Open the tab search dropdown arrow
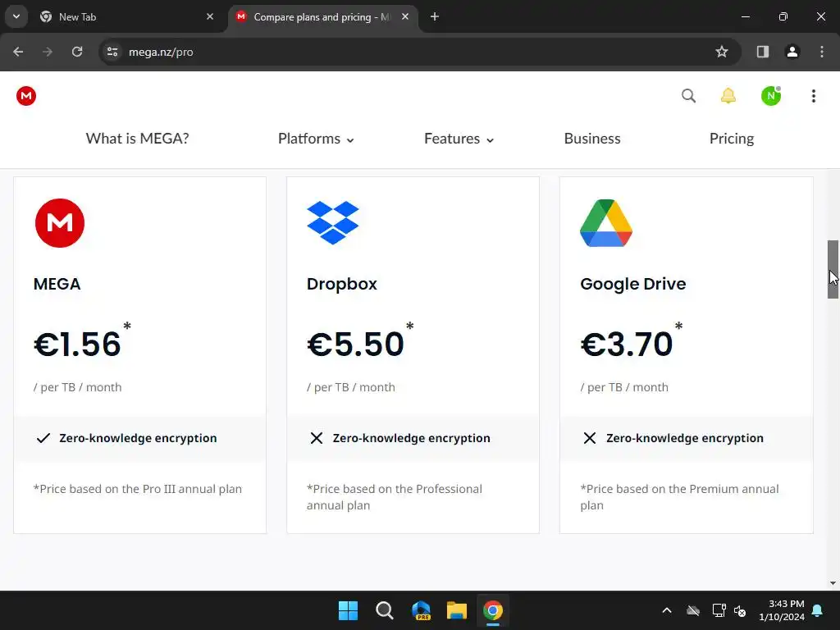 tap(16, 16)
